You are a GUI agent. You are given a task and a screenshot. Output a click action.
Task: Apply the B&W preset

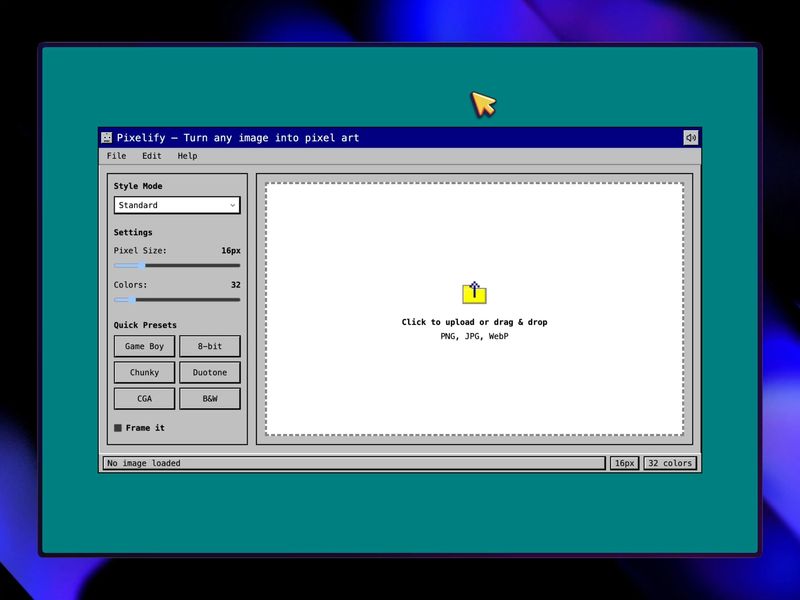click(x=210, y=398)
